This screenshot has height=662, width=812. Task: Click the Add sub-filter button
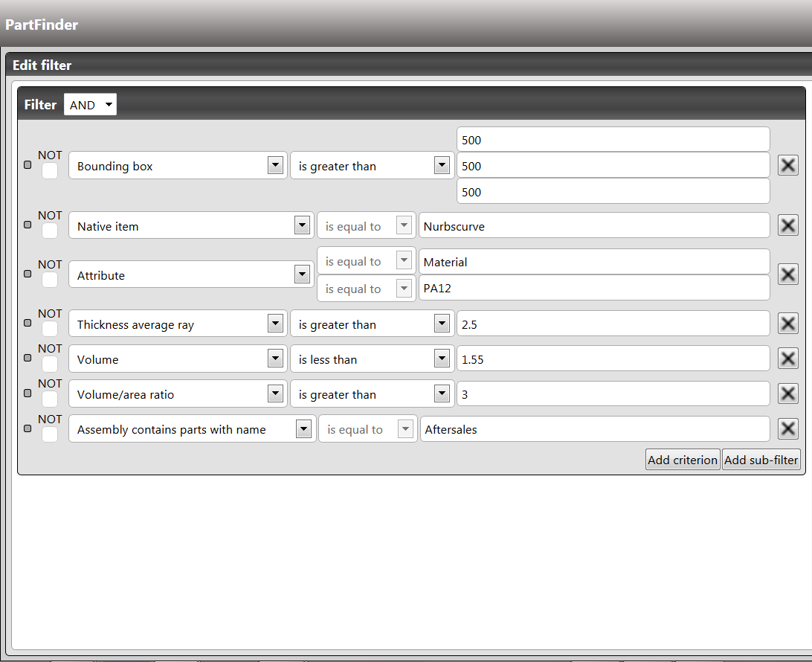[x=761, y=460]
